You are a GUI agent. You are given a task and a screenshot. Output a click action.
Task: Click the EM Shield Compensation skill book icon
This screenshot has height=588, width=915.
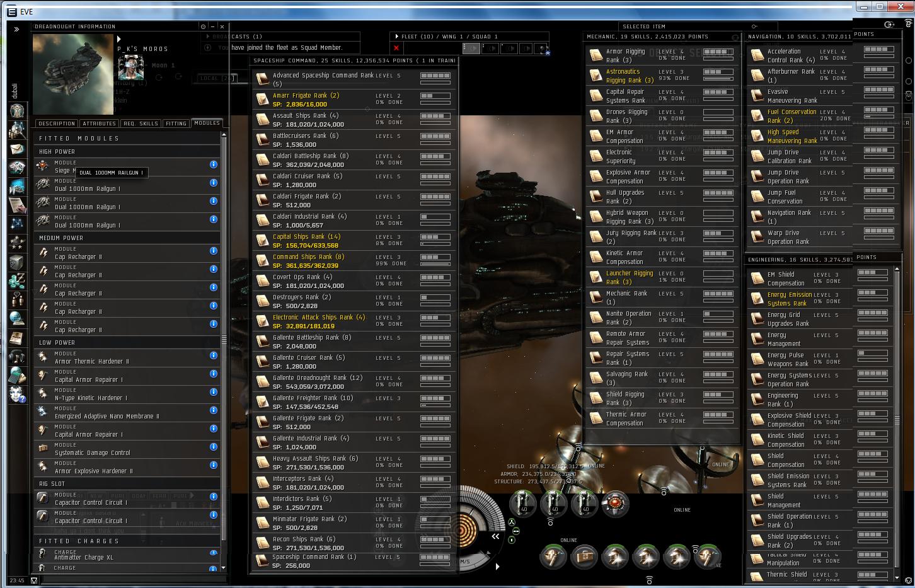757,279
